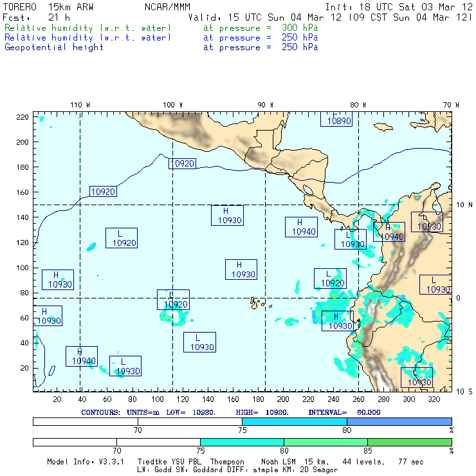Click the 'YSU PBL' scheme label
This screenshot has width=476, height=476.
point(186,462)
